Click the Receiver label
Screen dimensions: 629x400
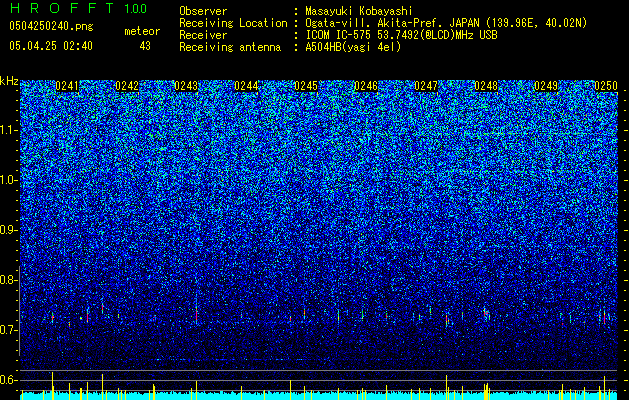203,35
